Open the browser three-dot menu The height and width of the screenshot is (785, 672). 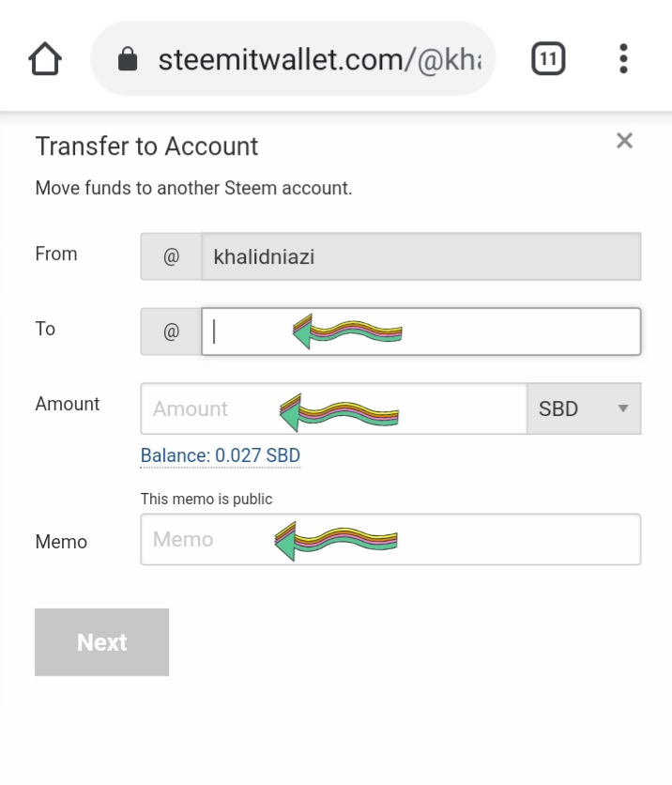pyautogui.click(x=623, y=59)
